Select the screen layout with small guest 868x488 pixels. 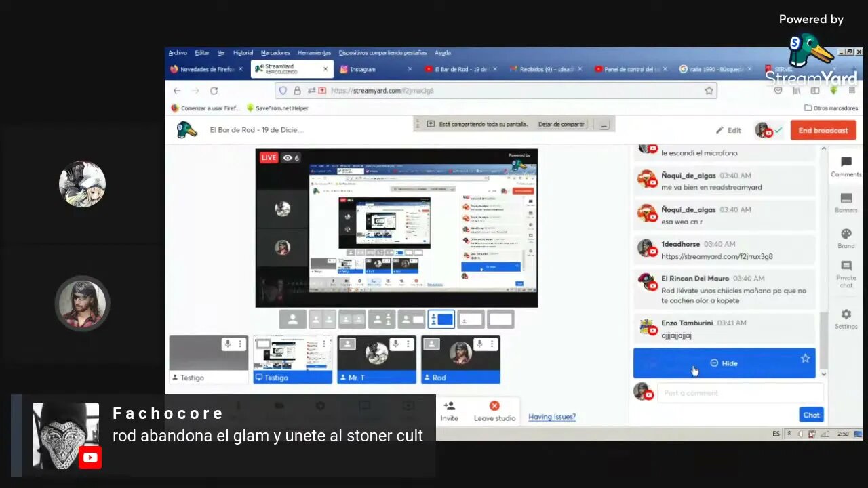[x=471, y=319]
